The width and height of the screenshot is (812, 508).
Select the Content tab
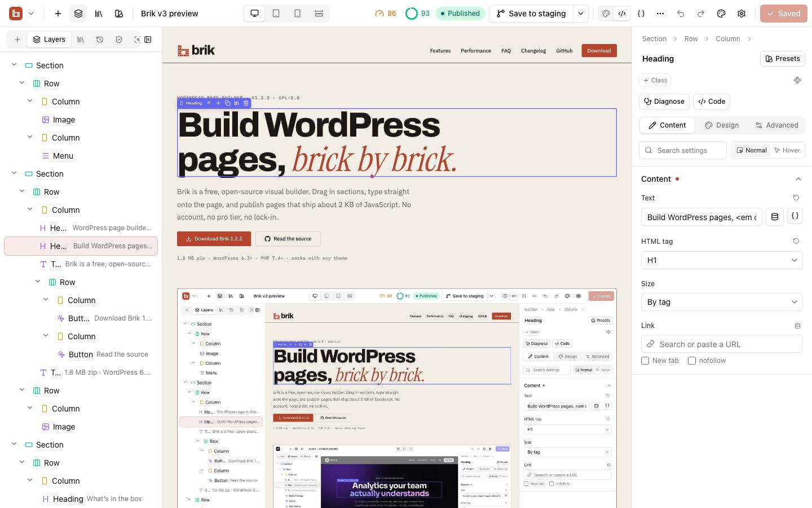668,125
